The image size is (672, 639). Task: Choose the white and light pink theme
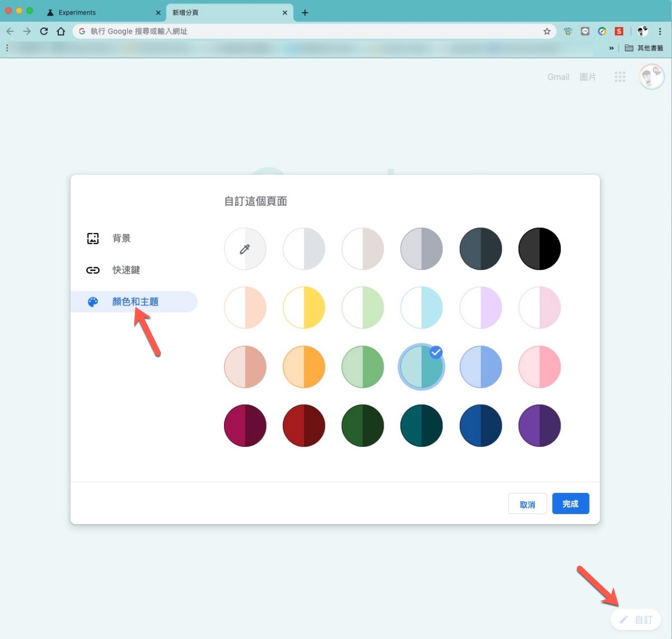(539, 307)
